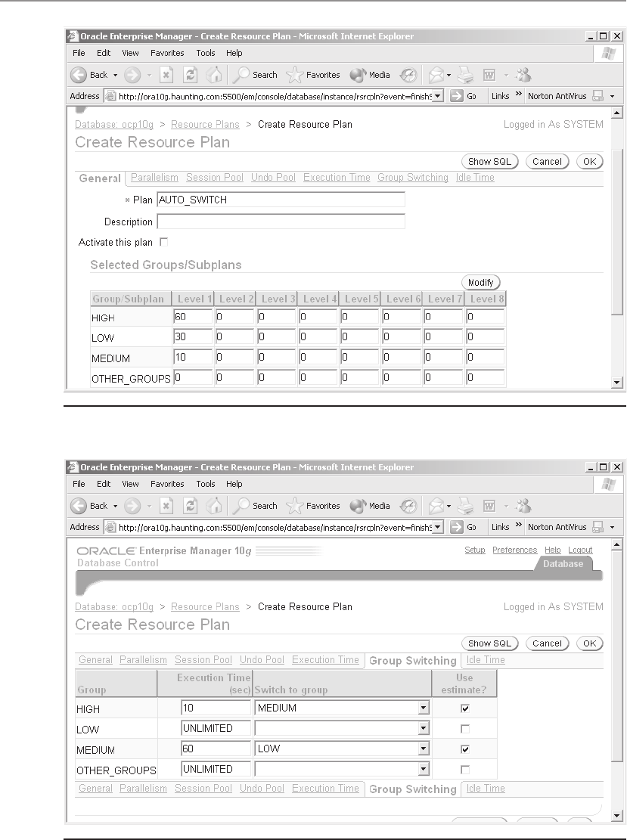Open Media in General-tab window toolbar
Viewport: 627px width, 840px height.
tap(370, 75)
